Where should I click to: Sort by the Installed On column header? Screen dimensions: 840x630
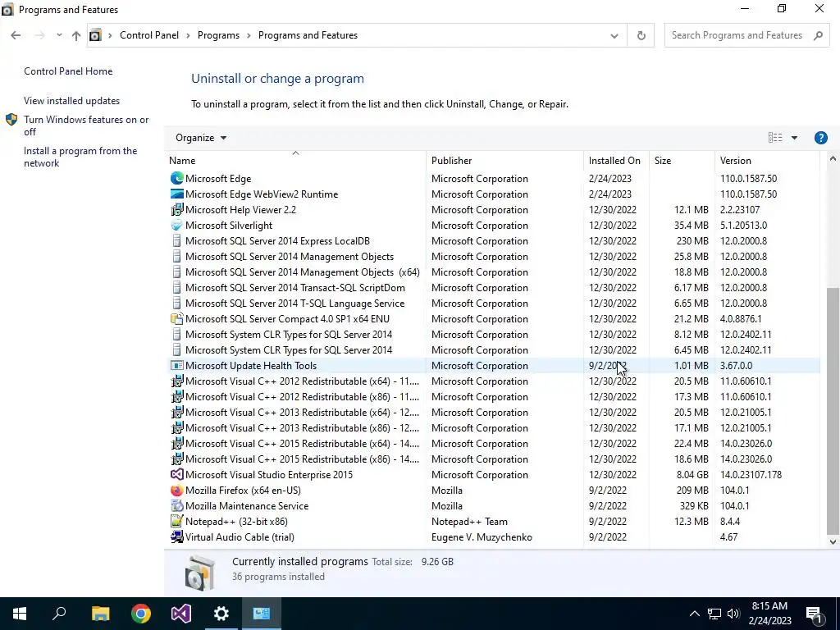(615, 160)
